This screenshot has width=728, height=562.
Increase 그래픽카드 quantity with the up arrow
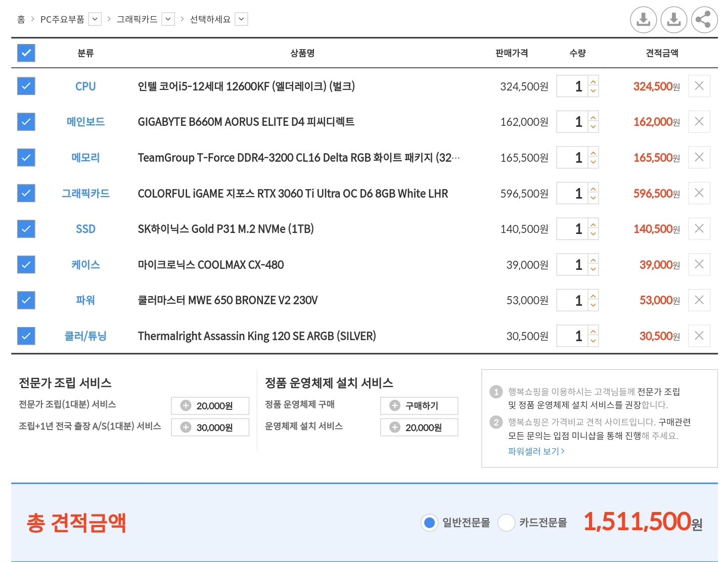point(594,188)
